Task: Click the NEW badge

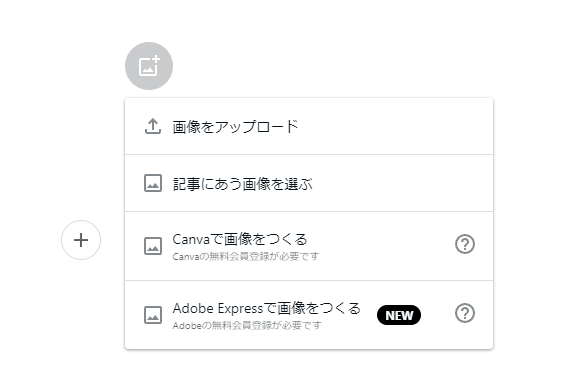Action: click(x=399, y=315)
